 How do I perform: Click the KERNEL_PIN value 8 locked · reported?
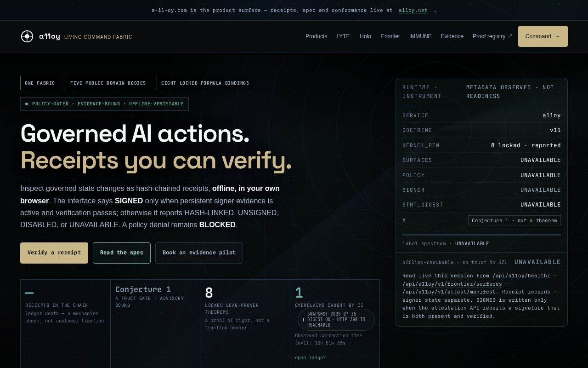coord(526,145)
